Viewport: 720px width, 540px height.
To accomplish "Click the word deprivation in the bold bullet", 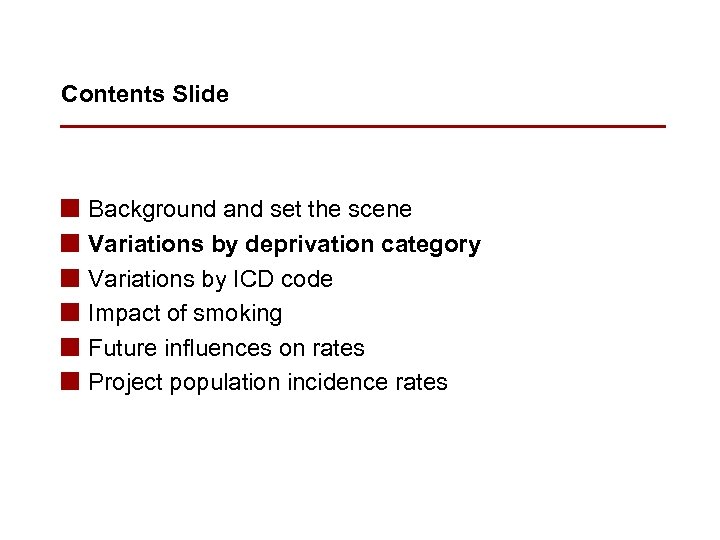I will (310, 244).
